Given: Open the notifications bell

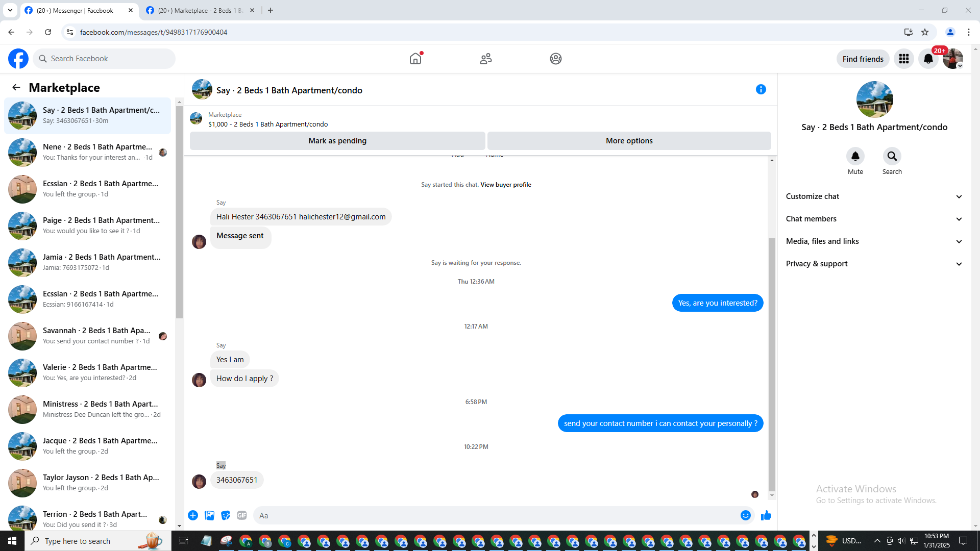Looking at the screenshot, I should click(928, 59).
